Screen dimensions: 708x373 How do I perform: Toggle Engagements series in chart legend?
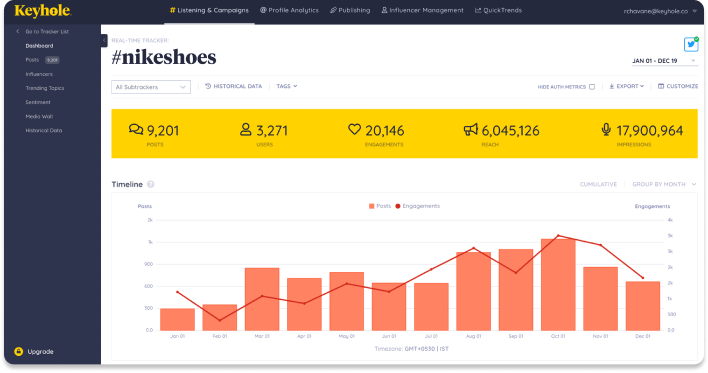click(417, 206)
